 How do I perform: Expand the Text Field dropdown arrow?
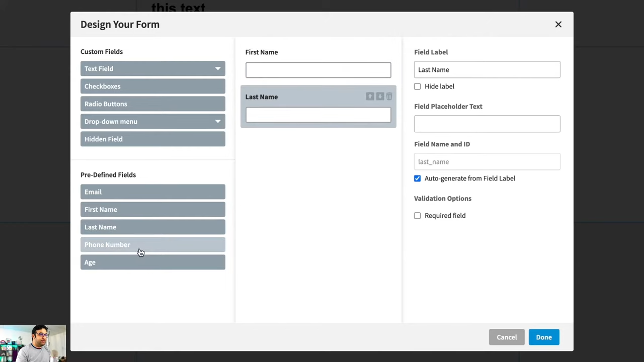point(217,69)
